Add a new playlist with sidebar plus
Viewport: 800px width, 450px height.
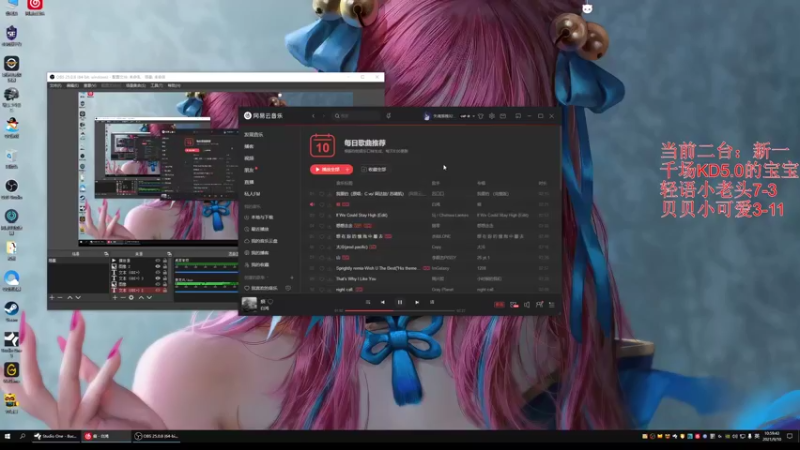pos(292,278)
